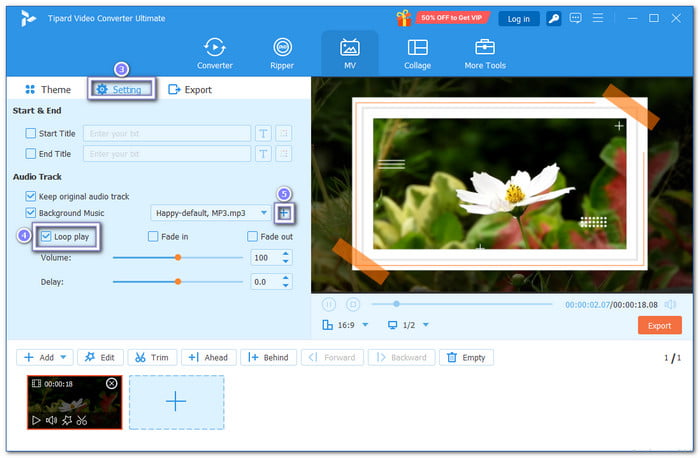This screenshot has height=458, width=700.
Task: Adjust the Volume slider
Action: (x=178, y=258)
